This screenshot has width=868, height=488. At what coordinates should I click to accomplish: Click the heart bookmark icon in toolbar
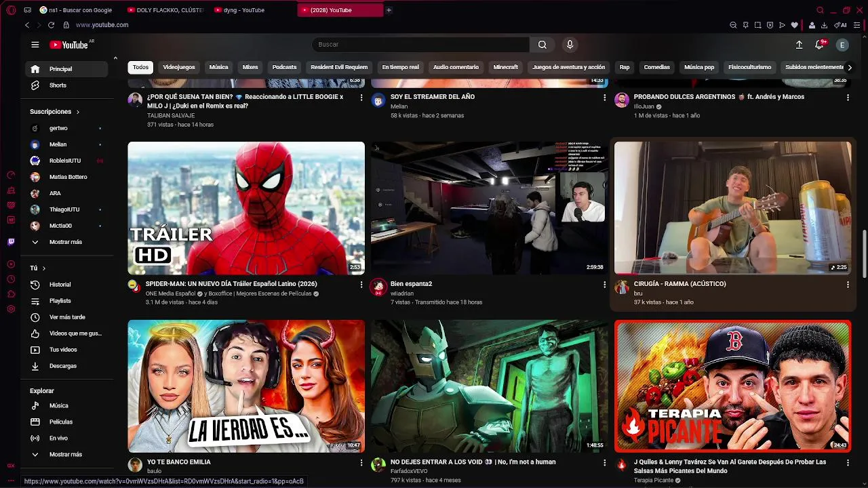click(x=794, y=25)
